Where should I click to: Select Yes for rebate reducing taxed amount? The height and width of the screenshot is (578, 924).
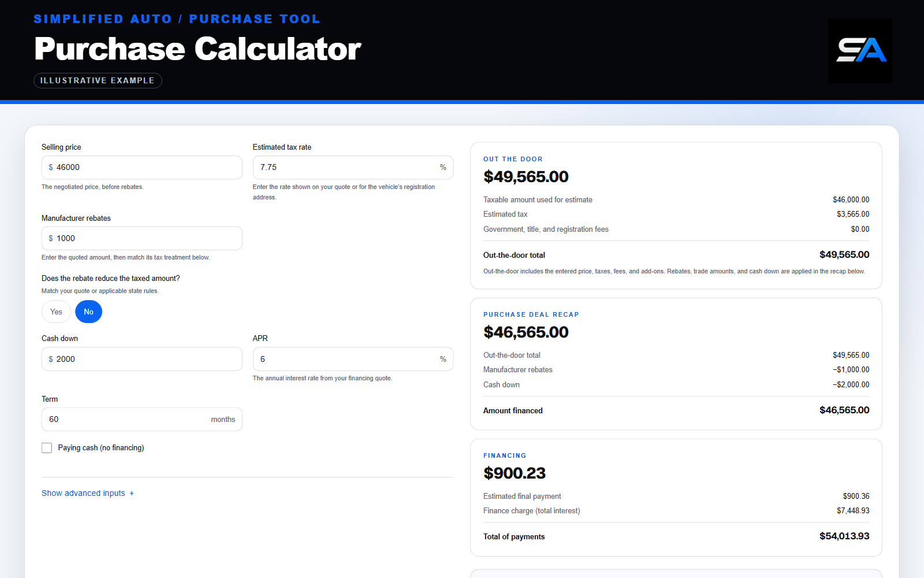point(56,312)
